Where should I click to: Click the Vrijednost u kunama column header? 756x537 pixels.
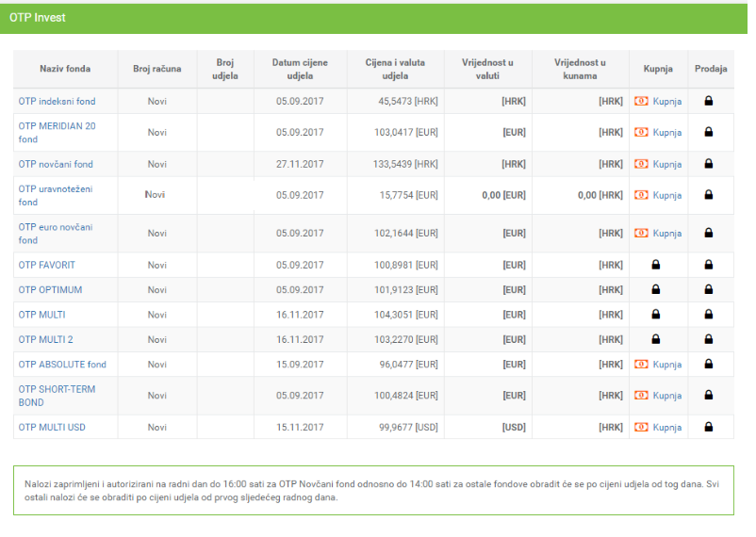point(580,70)
